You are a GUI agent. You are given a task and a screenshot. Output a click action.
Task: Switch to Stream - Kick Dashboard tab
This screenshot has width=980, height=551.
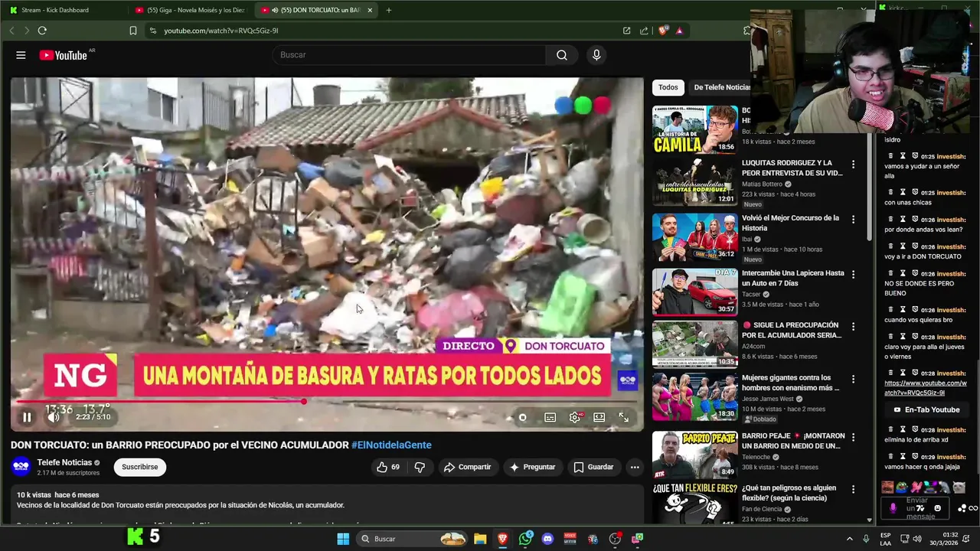click(64, 10)
